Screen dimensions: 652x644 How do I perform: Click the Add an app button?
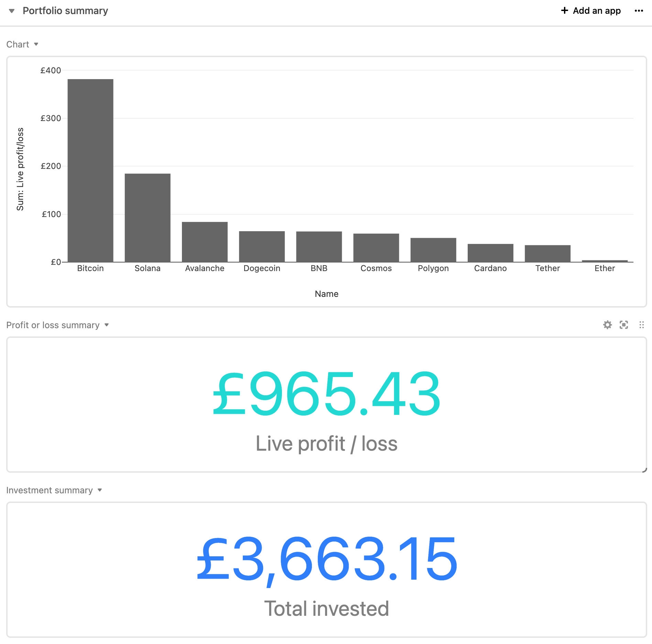click(x=596, y=11)
